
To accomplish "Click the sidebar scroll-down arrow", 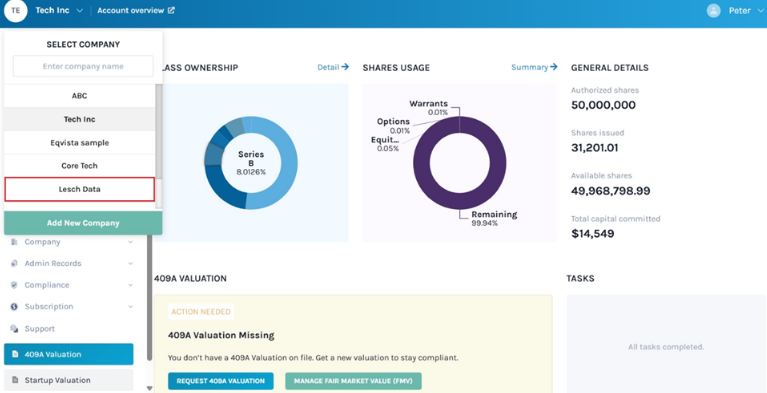I will tap(149, 388).
